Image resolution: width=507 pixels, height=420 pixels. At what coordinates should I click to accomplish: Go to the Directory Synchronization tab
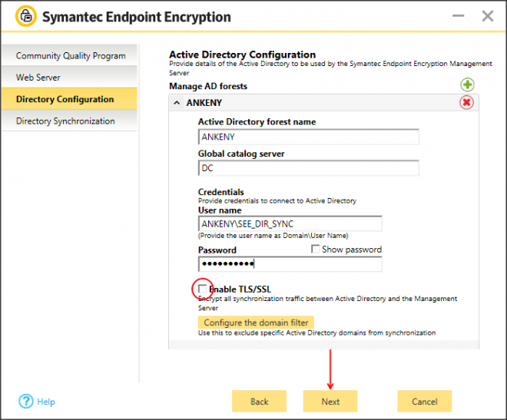69,121
